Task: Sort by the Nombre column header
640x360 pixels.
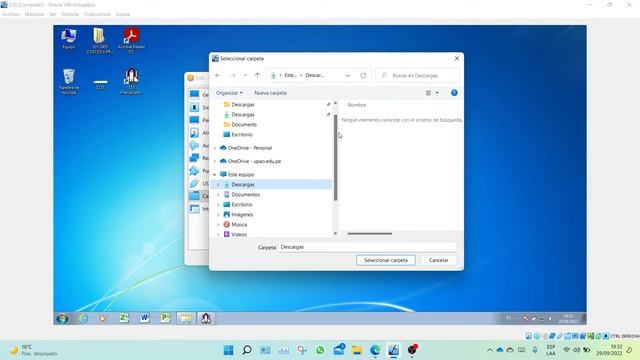Action: point(357,105)
